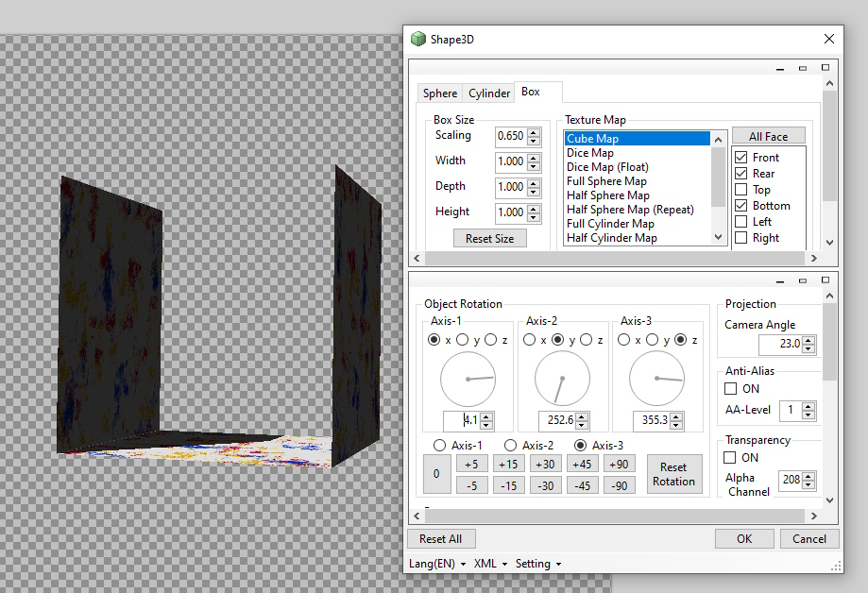Switch to the Sphere tab
The width and height of the screenshot is (868, 593).
(x=440, y=93)
